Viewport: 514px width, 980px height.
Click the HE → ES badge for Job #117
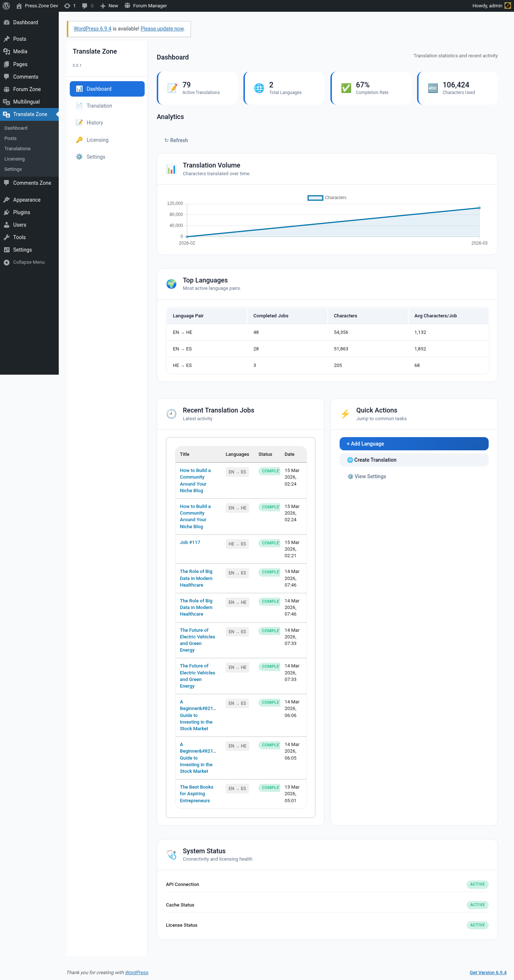[237, 544]
